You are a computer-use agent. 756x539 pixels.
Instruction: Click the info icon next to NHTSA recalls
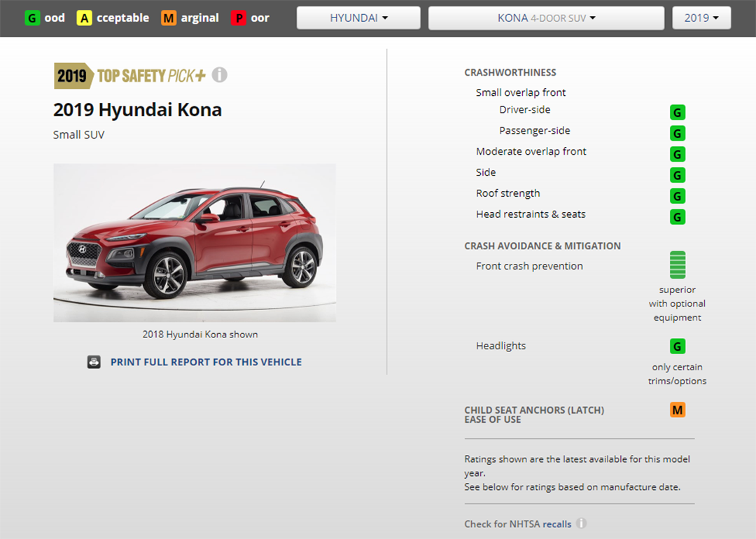(581, 524)
